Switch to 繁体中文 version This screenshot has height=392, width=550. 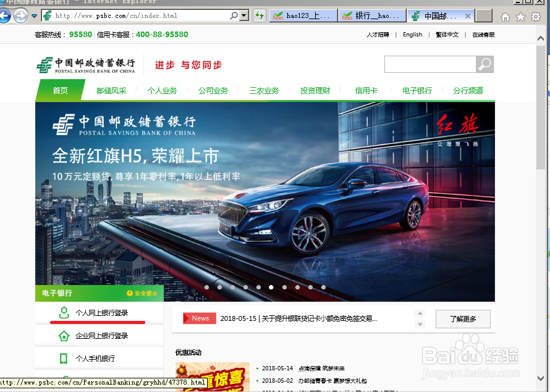point(447,35)
